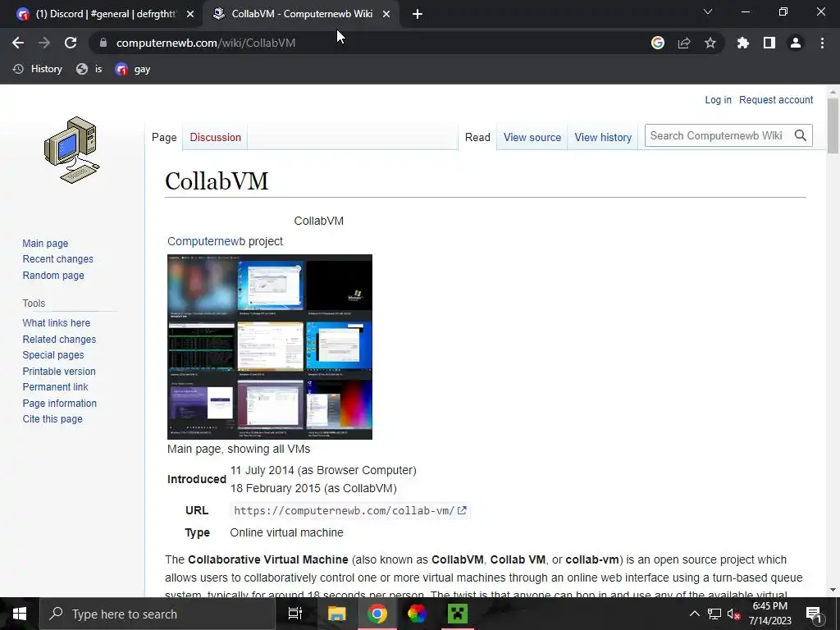Show hidden system tray icons

pyautogui.click(x=694, y=614)
